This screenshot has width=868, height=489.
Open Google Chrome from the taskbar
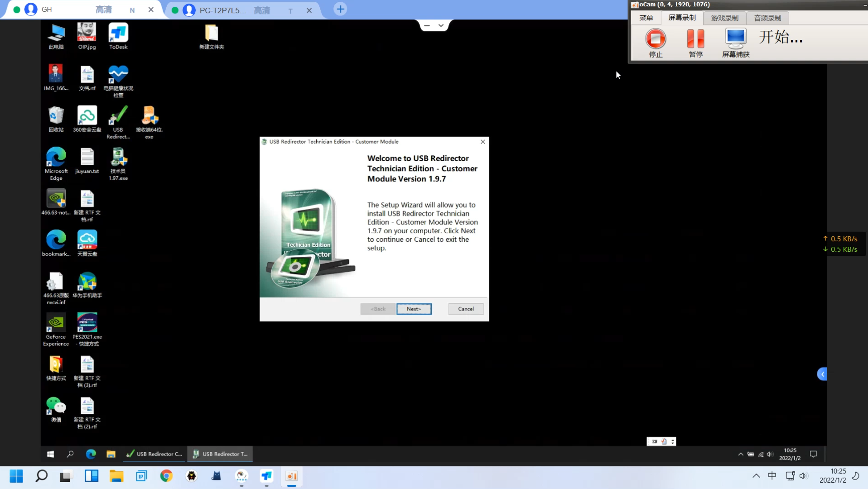click(x=166, y=476)
